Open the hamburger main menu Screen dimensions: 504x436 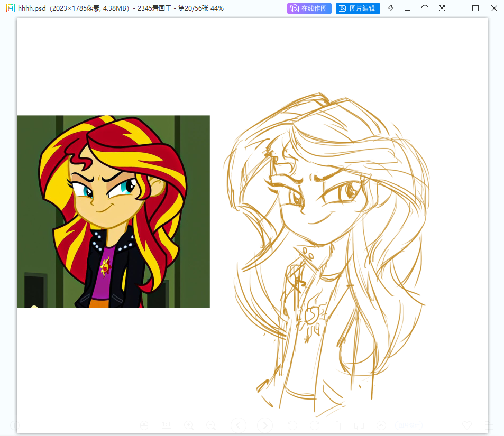(x=408, y=8)
